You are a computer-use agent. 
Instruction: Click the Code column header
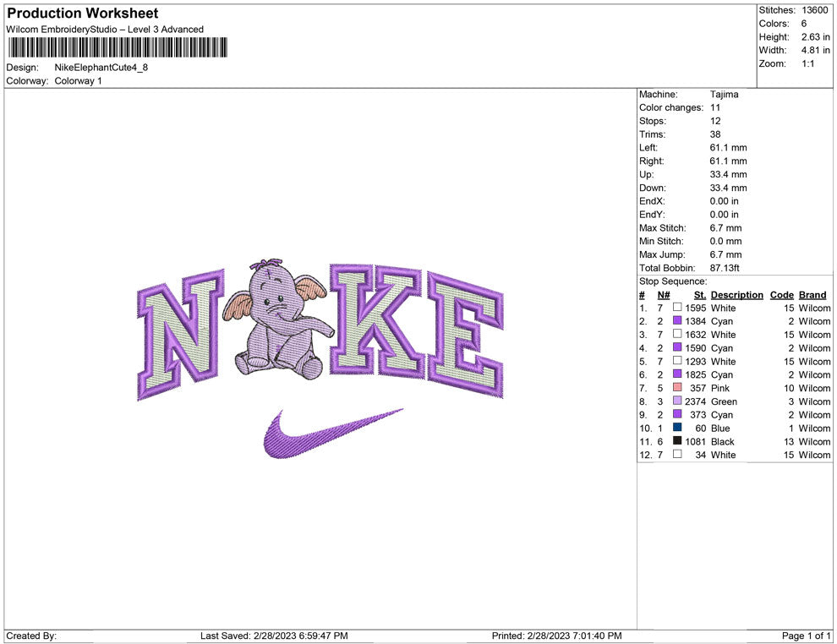781,295
